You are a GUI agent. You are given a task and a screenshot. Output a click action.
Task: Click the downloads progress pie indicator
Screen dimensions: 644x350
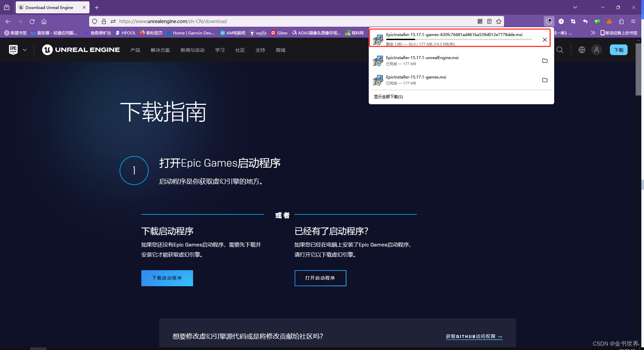click(x=549, y=21)
